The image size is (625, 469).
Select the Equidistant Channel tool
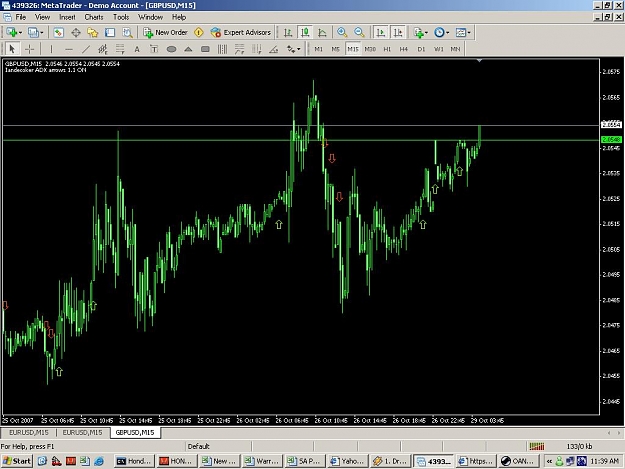(x=103, y=49)
